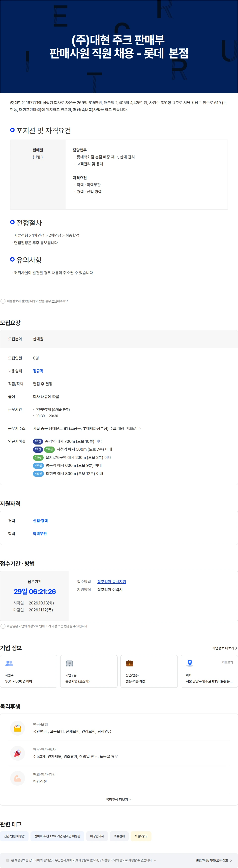Click the 중견기업 (코스피) card

pos(89,671)
